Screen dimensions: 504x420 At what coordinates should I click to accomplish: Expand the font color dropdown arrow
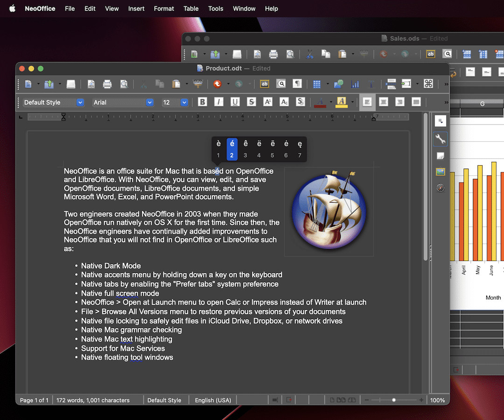(x=331, y=102)
